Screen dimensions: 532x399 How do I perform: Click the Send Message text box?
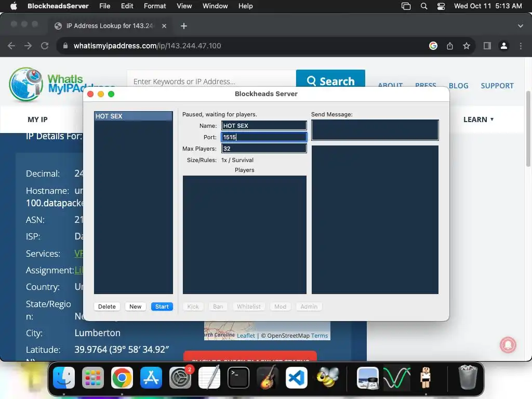coord(375,130)
